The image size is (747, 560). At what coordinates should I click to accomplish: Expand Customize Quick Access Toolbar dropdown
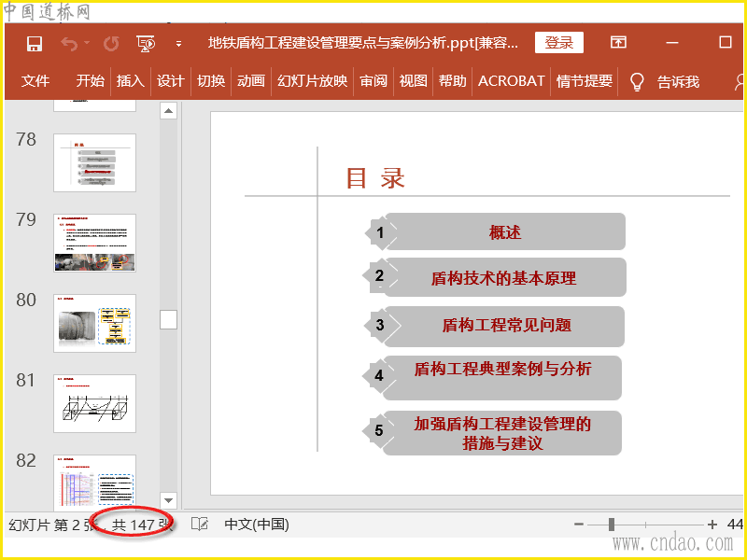click(x=178, y=44)
